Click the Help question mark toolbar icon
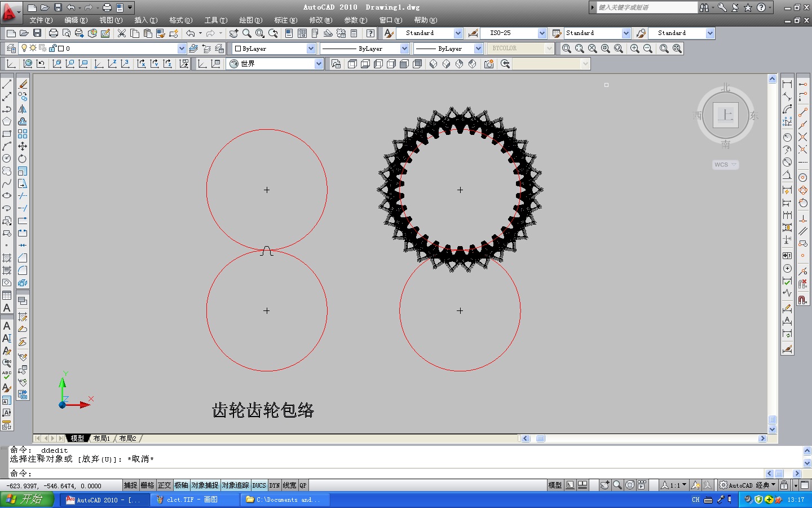812x508 pixels. click(x=370, y=33)
